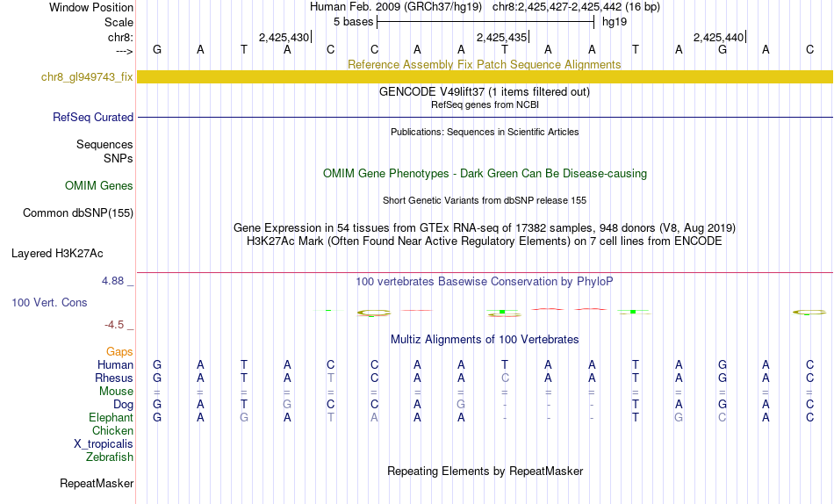Click the Layered H3K27Ac track label
Screen dimensions: 834x504
(x=57, y=254)
